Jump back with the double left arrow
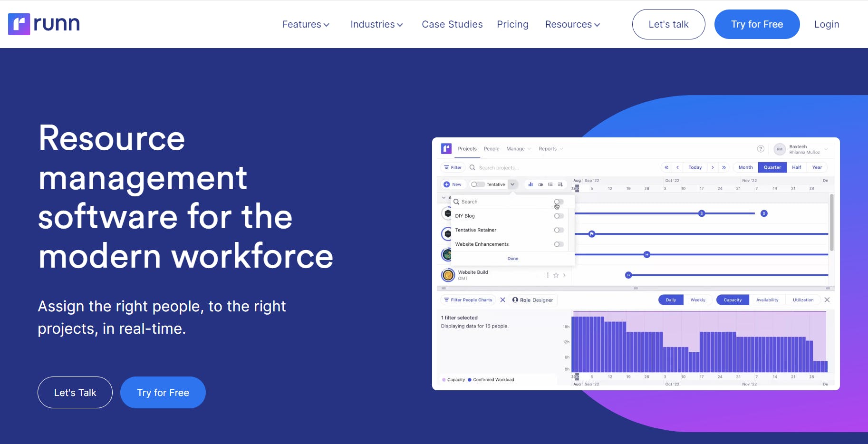Viewport: 868px width, 444px height. [x=666, y=167]
